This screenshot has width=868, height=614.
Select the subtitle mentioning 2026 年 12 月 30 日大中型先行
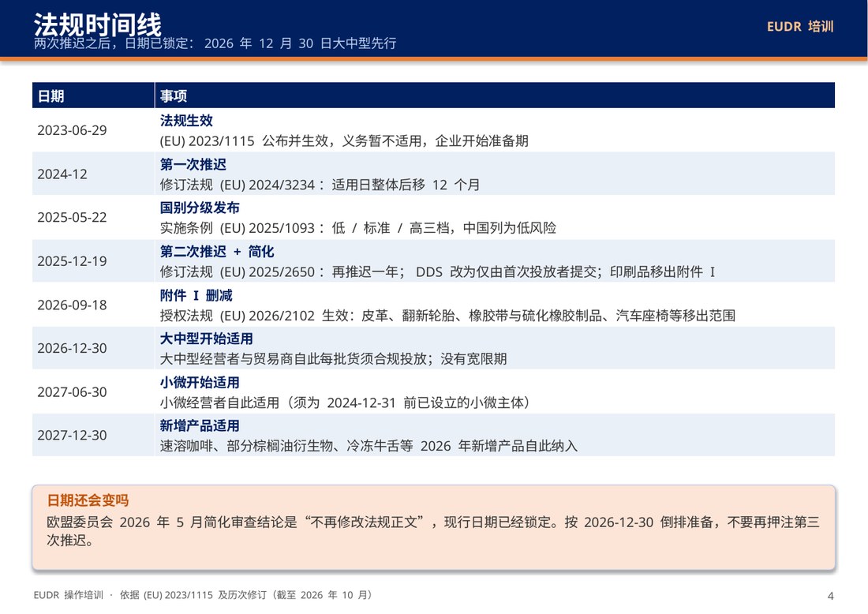click(x=215, y=43)
